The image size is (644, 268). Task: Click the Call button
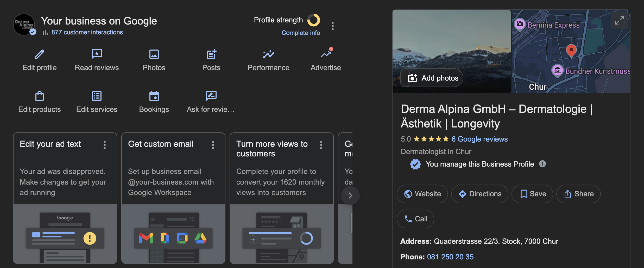[415, 219]
